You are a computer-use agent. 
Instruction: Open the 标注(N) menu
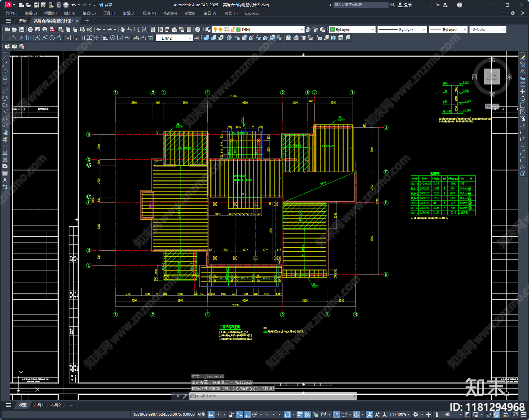[x=149, y=13]
